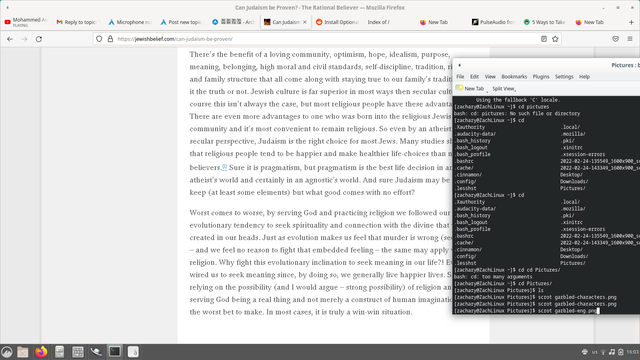Screen dimensions: 640x360
Task: Click the padlock site security icon
Action: tap(110, 39)
